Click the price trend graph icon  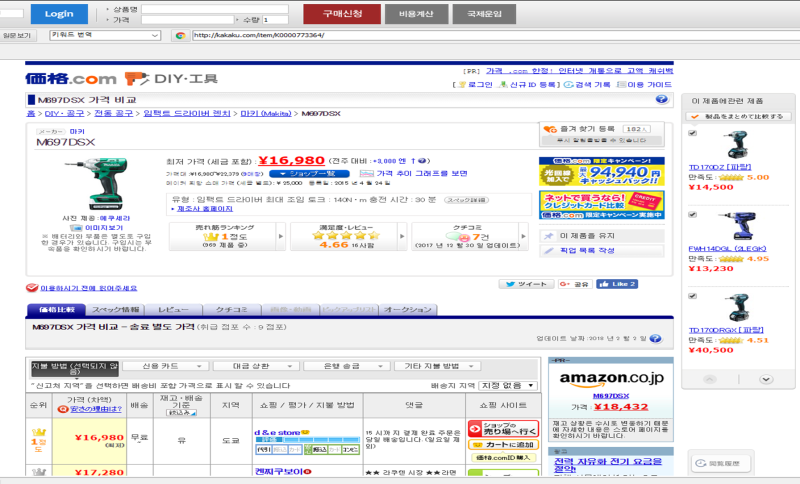point(366,174)
